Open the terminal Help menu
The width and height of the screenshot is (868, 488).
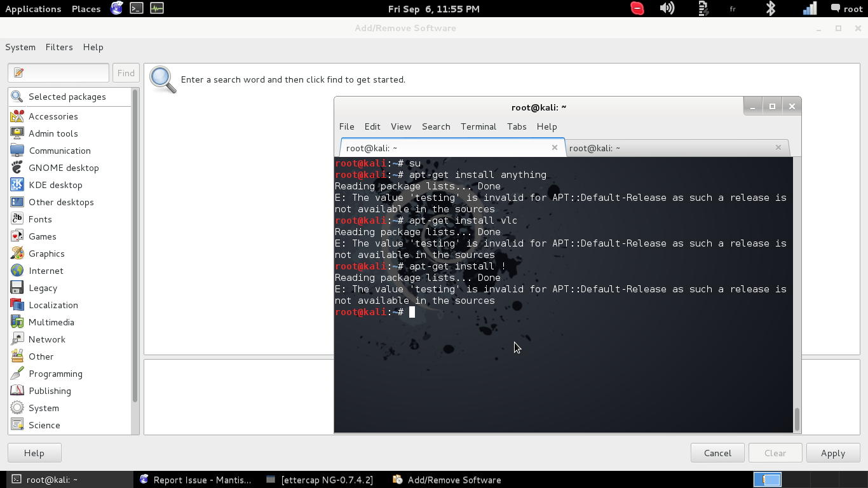[x=546, y=126]
